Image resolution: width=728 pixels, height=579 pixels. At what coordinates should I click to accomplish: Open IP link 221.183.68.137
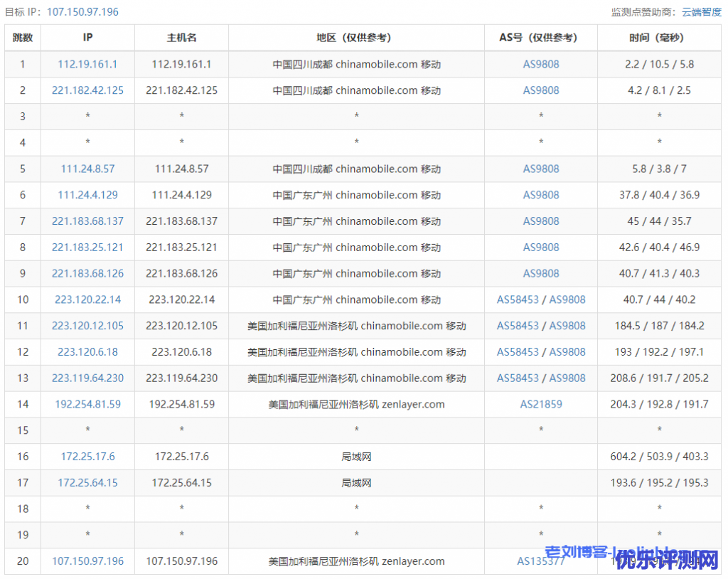click(87, 221)
